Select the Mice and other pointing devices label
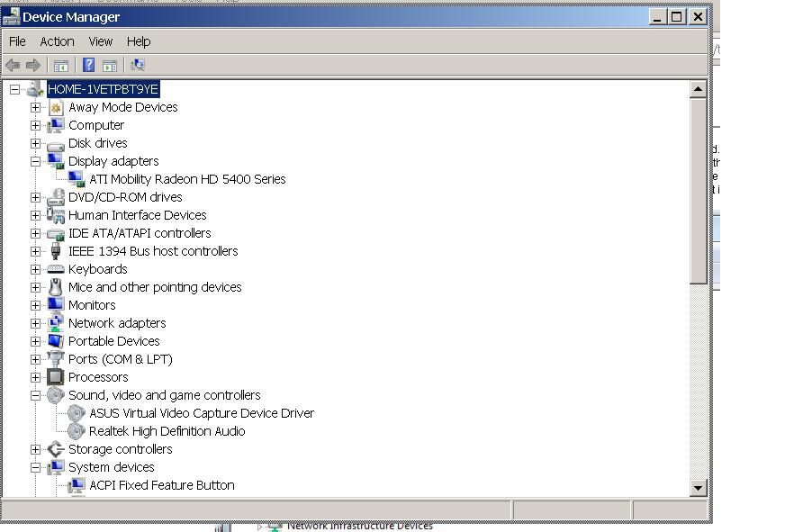 155,287
